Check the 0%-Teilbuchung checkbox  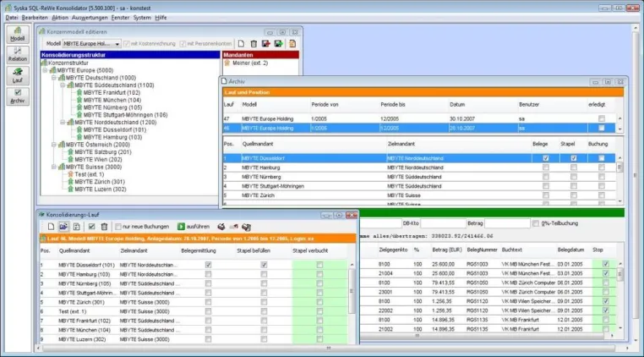pyautogui.click(x=536, y=223)
